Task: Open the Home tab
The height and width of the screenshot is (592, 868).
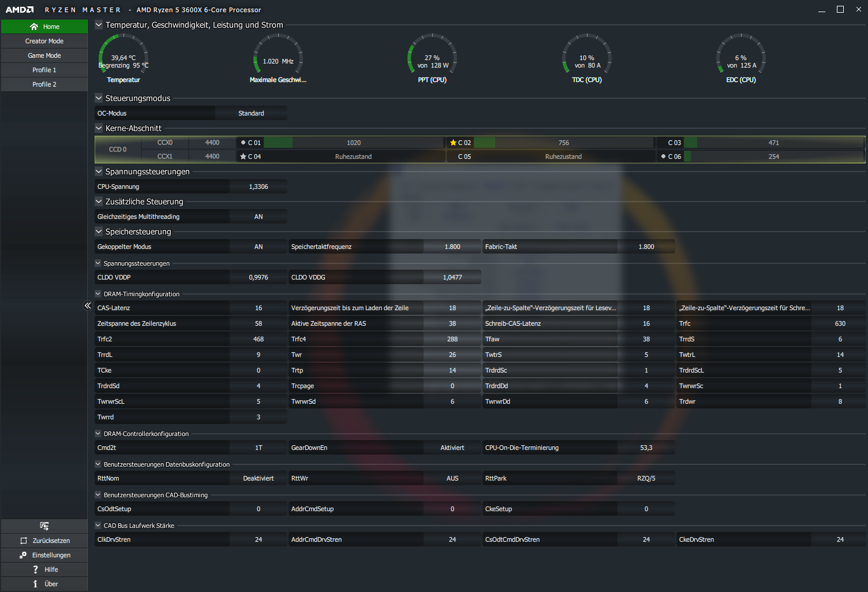Action: [44, 27]
